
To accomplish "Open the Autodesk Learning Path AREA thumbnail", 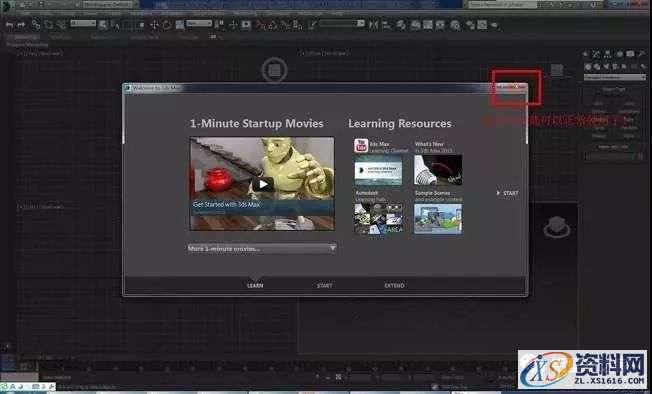I will pyautogui.click(x=378, y=219).
